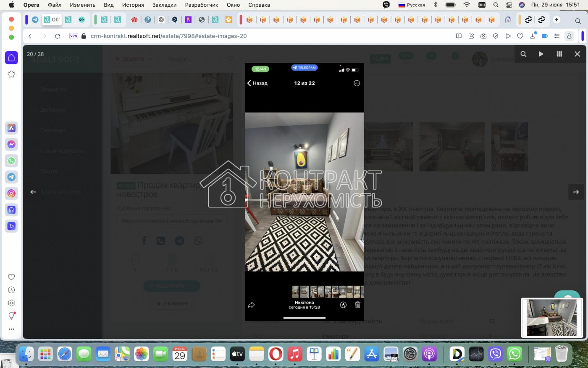Open Calendar from the Dock

point(180,354)
